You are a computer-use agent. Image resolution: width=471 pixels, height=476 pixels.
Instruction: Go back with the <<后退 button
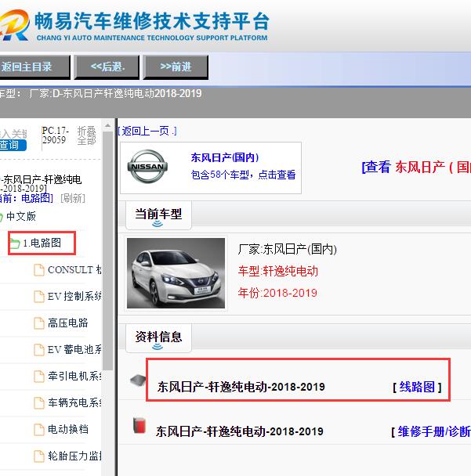[x=107, y=67]
